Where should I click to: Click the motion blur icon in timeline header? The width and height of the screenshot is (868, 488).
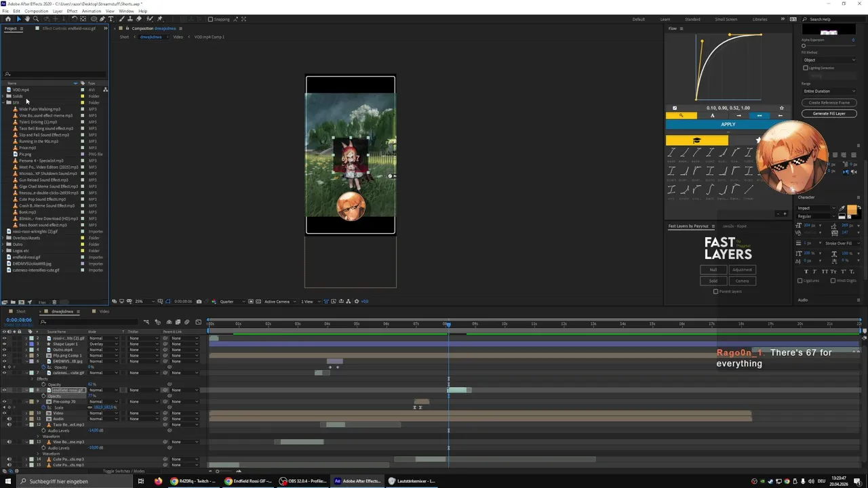coord(186,322)
